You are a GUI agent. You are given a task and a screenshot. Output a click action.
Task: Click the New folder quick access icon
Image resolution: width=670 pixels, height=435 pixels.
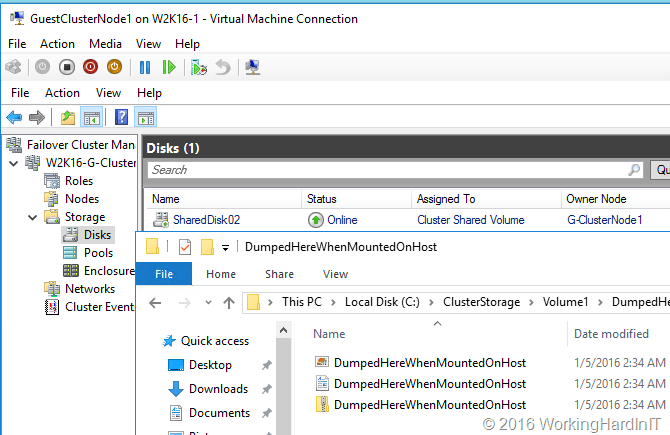(x=207, y=247)
